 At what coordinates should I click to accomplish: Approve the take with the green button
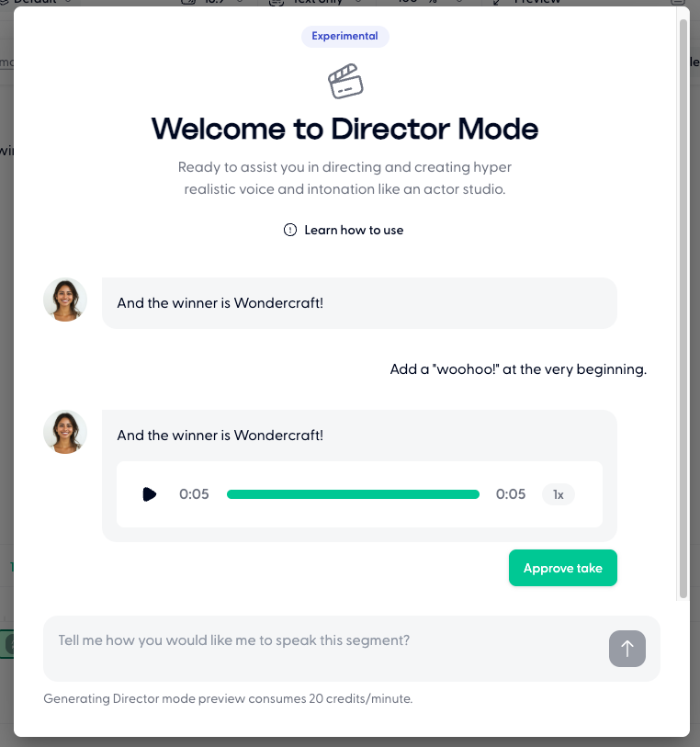click(563, 568)
